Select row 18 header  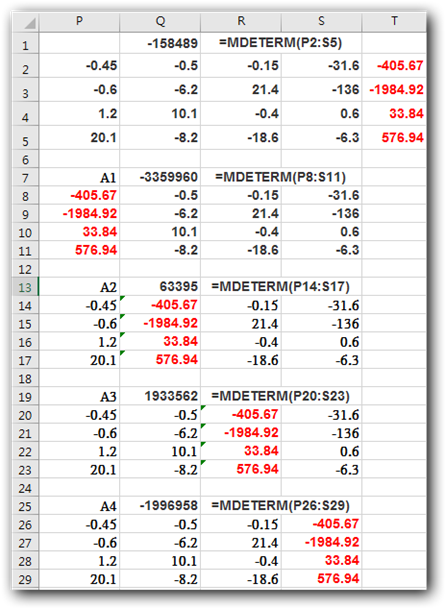25,378
